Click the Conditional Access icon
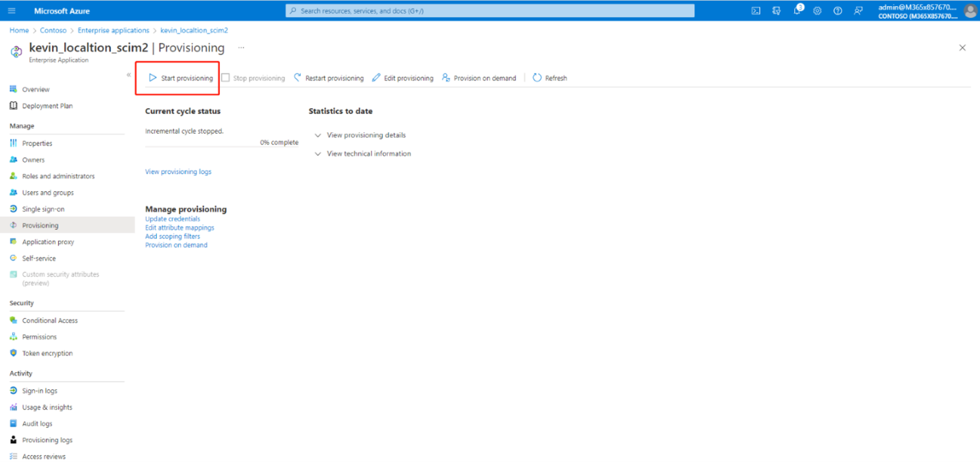The image size is (980, 462). [x=14, y=320]
